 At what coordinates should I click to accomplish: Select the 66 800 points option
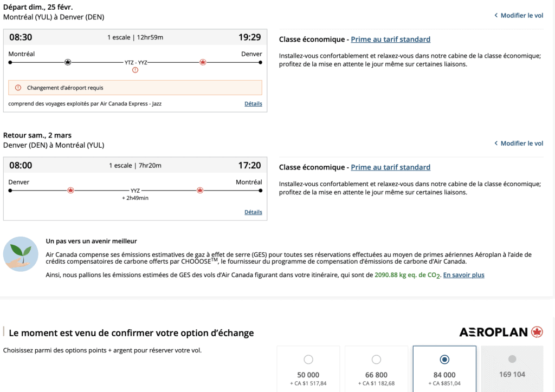pos(376,360)
